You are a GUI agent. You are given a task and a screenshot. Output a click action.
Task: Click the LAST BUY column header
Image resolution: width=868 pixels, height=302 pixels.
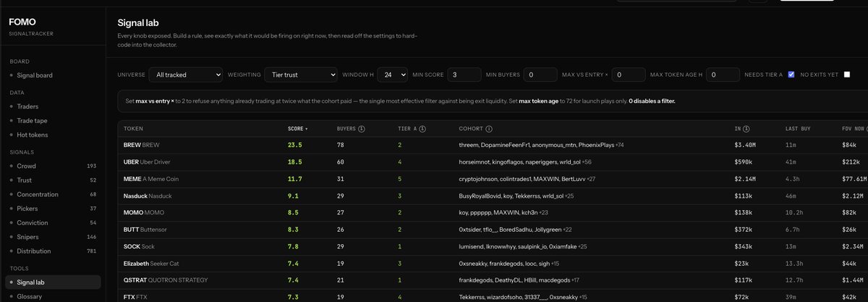[x=798, y=129]
